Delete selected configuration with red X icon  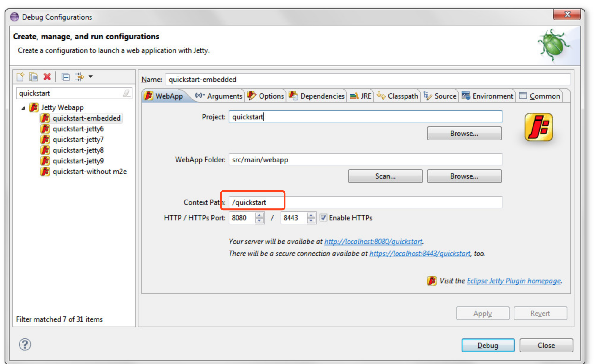coord(47,77)
